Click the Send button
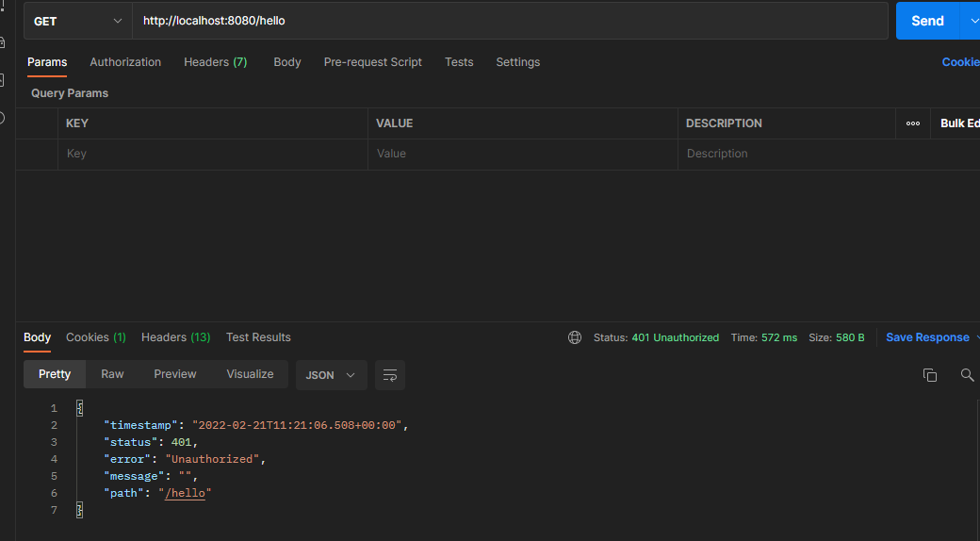Screen dimensions: 980x541 pyautogui.click(x=927, y=21)
